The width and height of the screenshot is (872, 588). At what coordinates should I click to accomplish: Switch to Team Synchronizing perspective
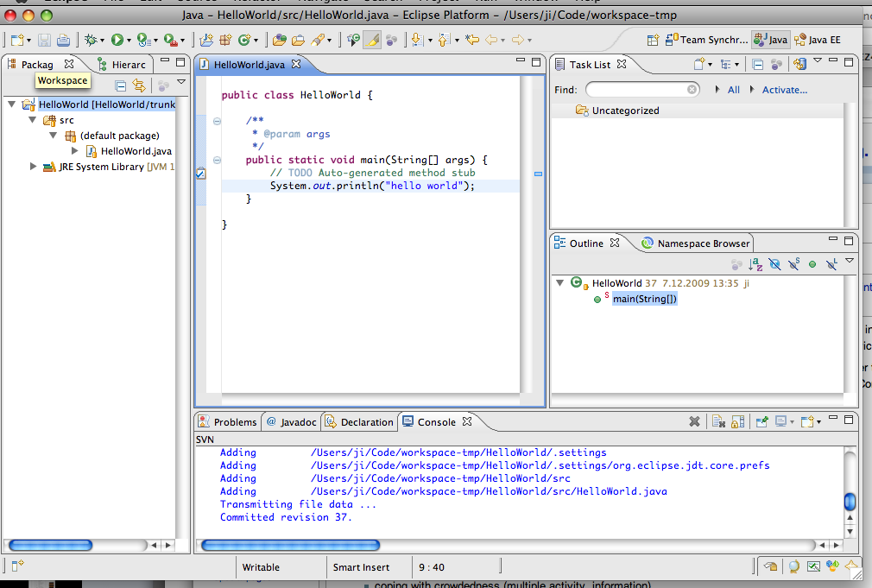pos(706,40)
